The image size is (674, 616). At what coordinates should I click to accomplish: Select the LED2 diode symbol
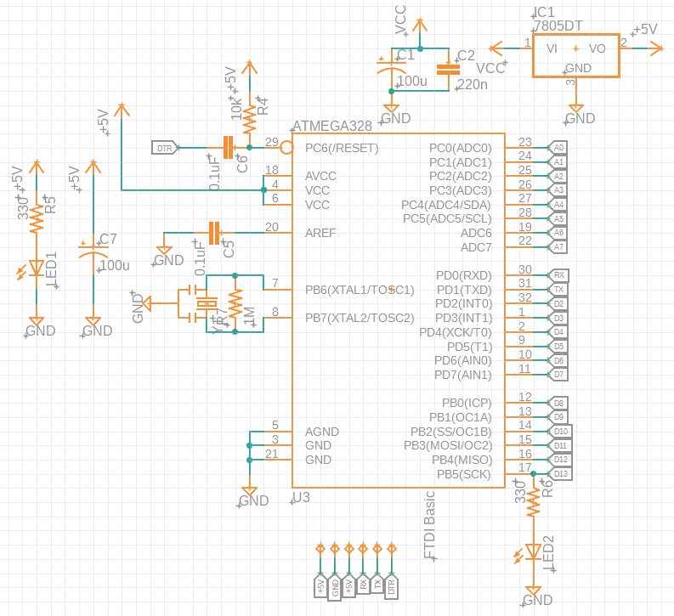point(533,551)
